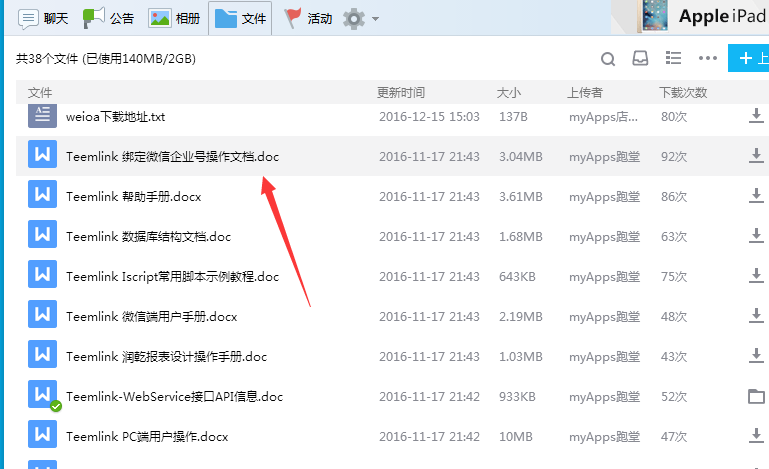
Task: Download Teemlink 帮助手册.docx
Action: (756, 196)
